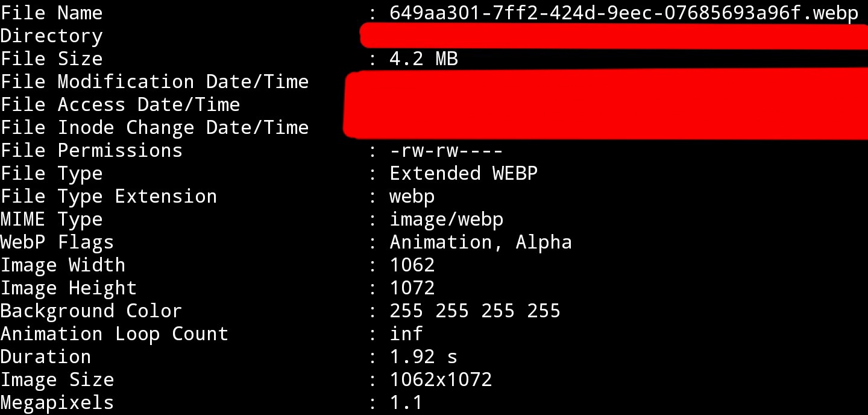Click the red redacted Directory value

coord(612,37)
